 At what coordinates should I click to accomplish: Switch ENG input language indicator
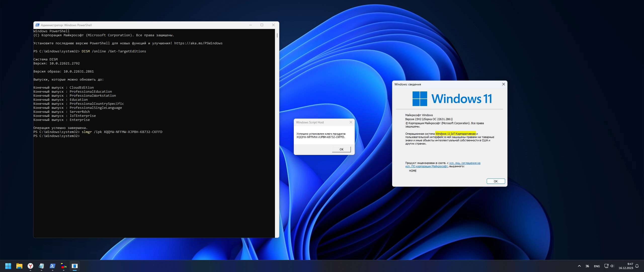coord(597,266)
